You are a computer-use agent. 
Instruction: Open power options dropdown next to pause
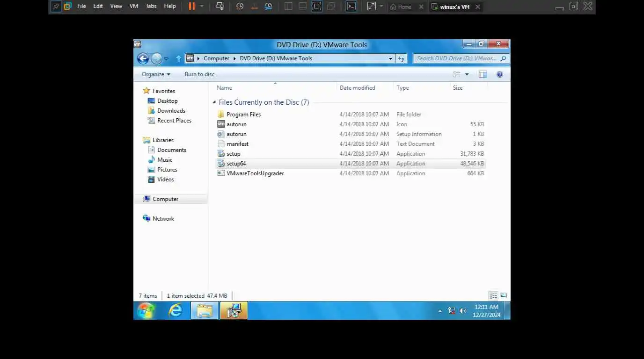click(x=202, y=7)
